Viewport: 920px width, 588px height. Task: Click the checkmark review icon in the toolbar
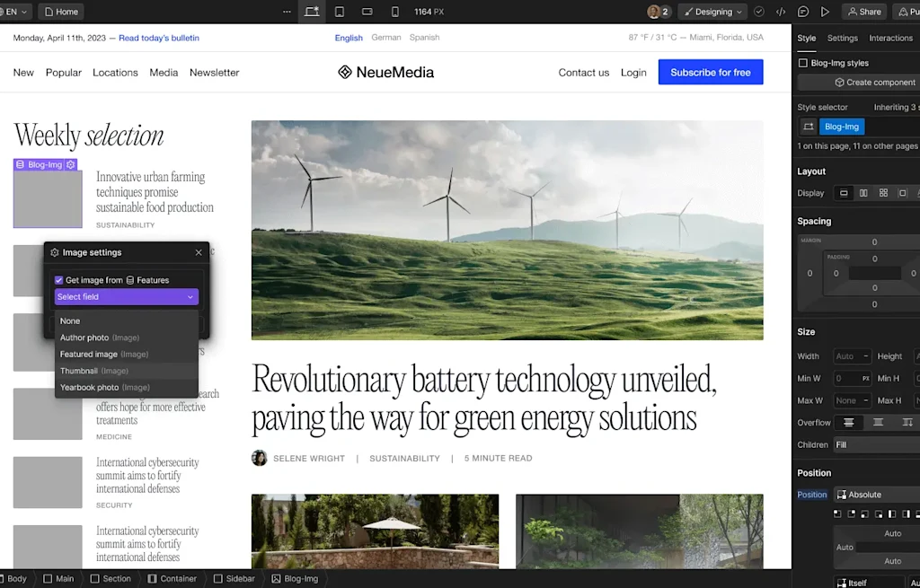click(x=759, y=12)
